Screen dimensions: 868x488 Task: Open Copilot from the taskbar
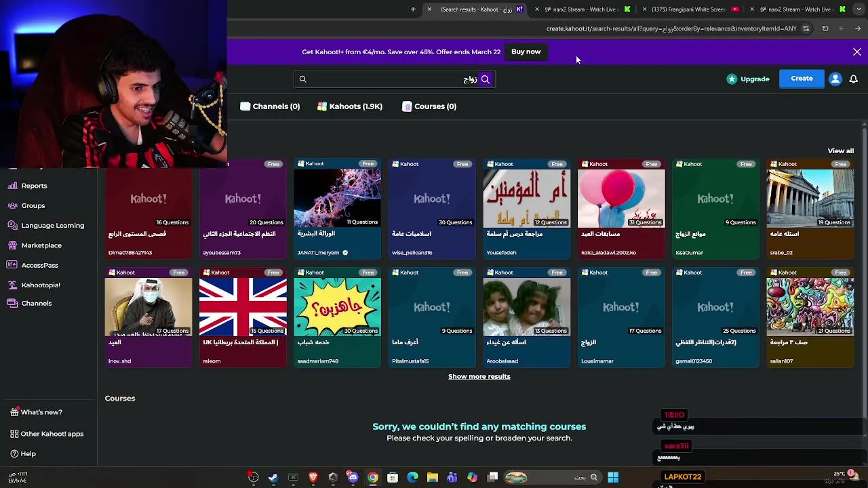[472, 477]
